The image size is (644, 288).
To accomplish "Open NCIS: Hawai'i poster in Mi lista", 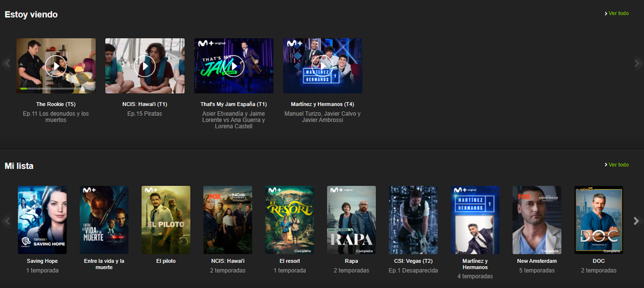I will [x=228, y=220].
